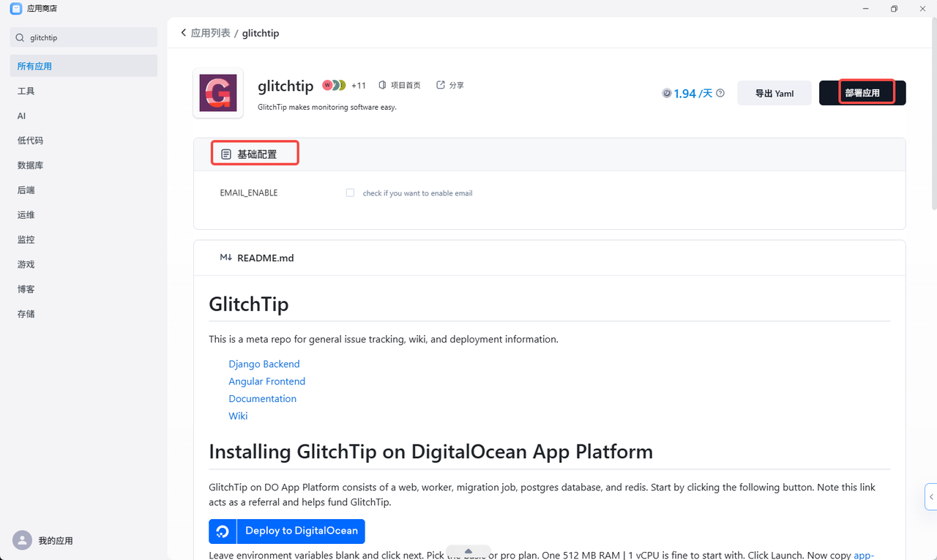Click the 我的应用 avatar icon
The width and height of the screenshot is (937, 560).
23,540
